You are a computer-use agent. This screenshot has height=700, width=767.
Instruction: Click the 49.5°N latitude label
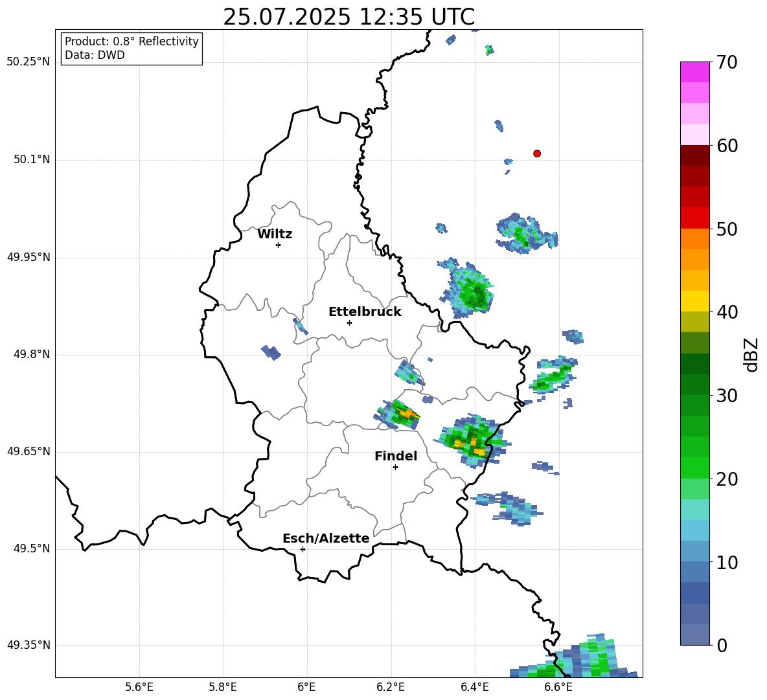32,548
